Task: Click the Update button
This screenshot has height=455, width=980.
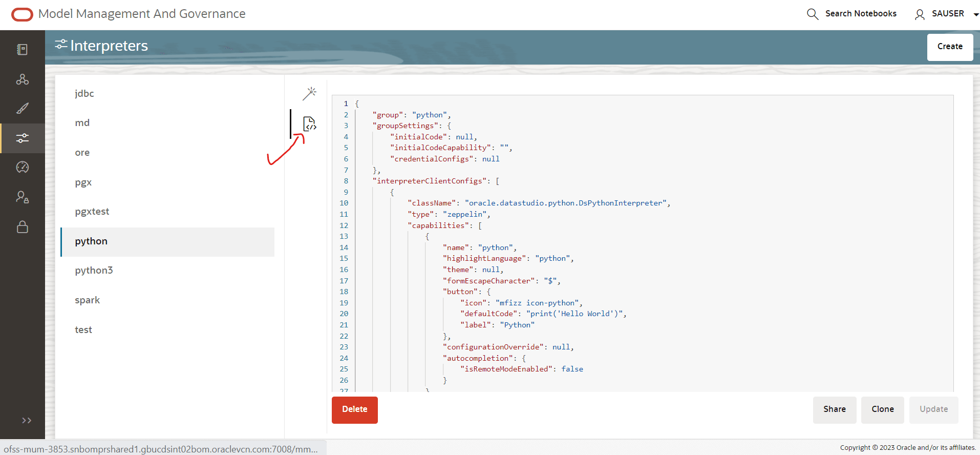Action: (x=933, y=409)
